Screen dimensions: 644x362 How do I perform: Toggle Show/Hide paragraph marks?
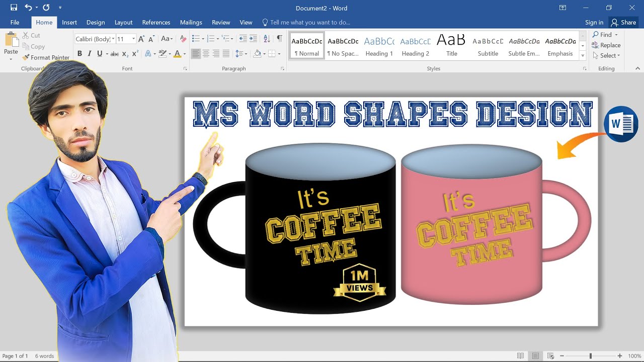(x=279, y=39)
